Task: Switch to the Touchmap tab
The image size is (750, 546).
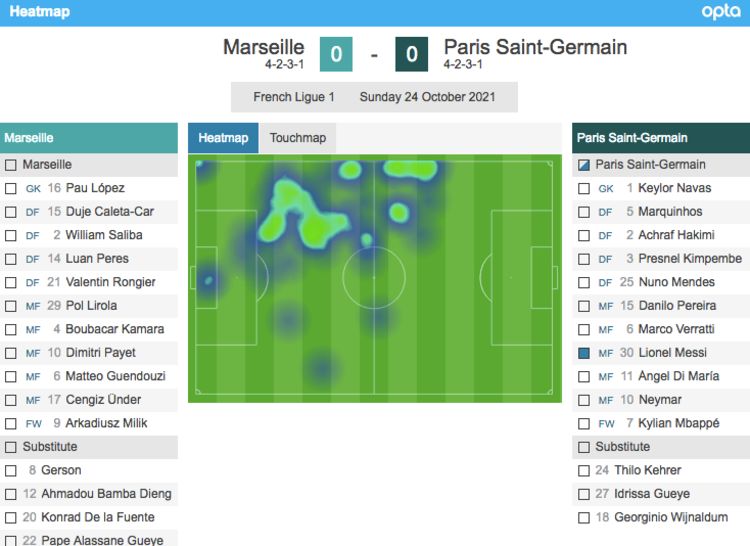Action: point(298,138)
